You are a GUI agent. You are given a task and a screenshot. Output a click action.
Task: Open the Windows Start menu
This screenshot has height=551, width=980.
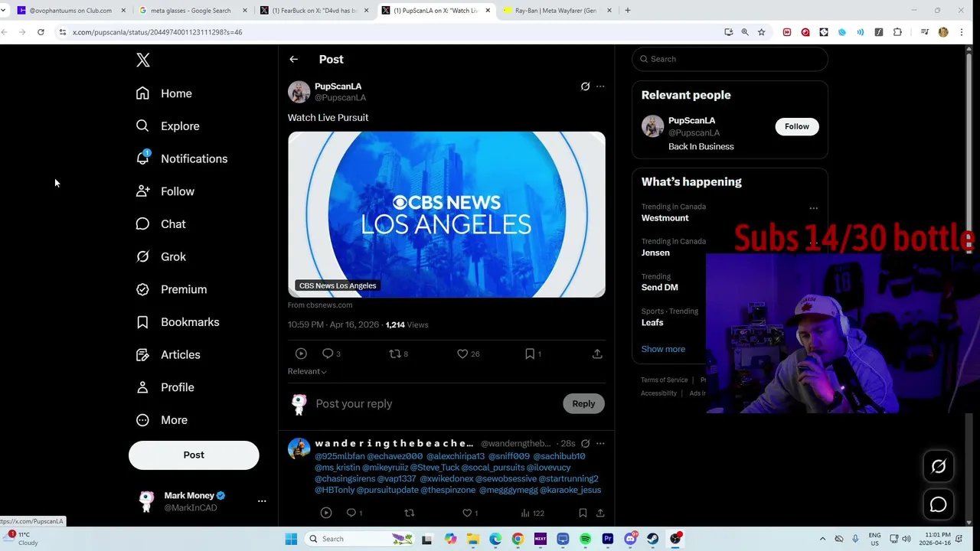click(x=291, y=539)
